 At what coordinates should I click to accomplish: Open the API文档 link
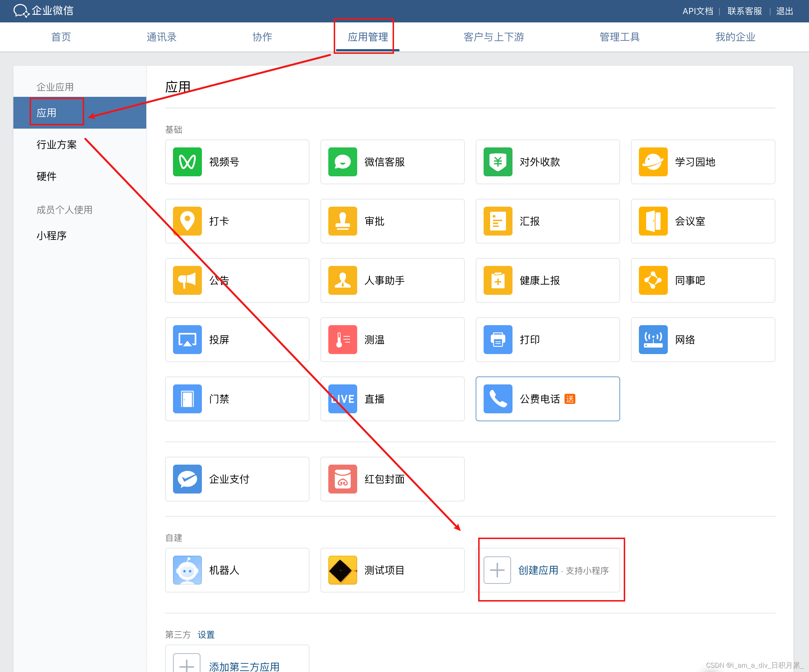pos(698,11)
